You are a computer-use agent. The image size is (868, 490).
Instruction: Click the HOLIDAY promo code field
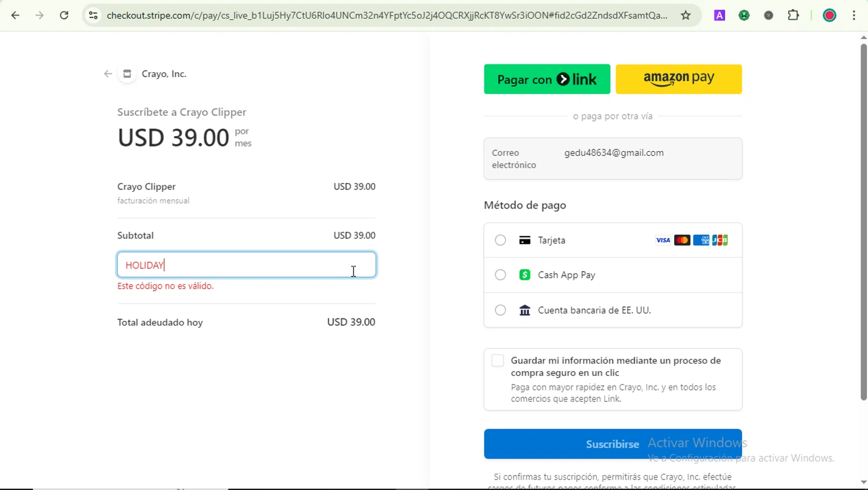click(247, 265)
